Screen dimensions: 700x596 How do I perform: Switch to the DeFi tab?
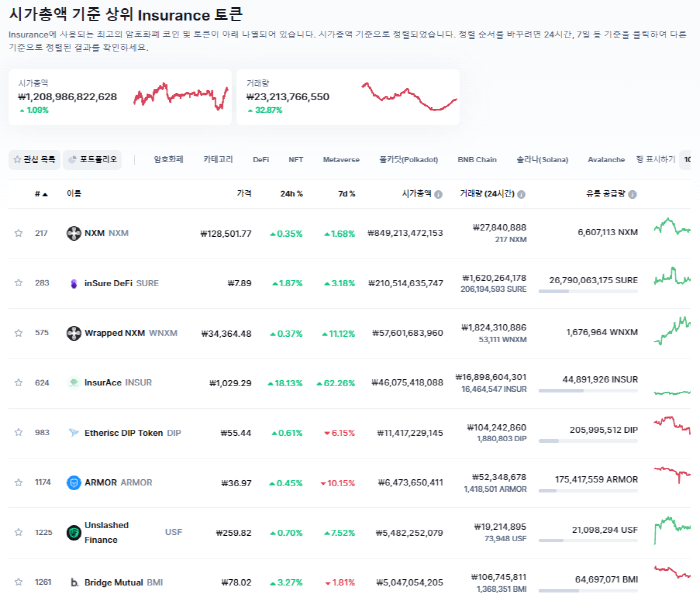(x=261, y=159)
